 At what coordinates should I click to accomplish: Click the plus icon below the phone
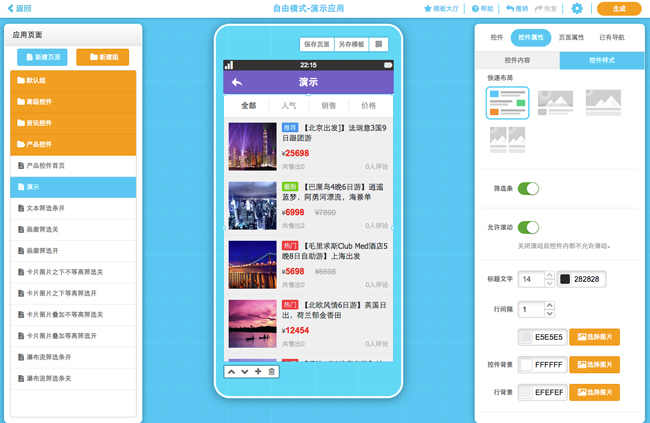click(x=258, y=372)
